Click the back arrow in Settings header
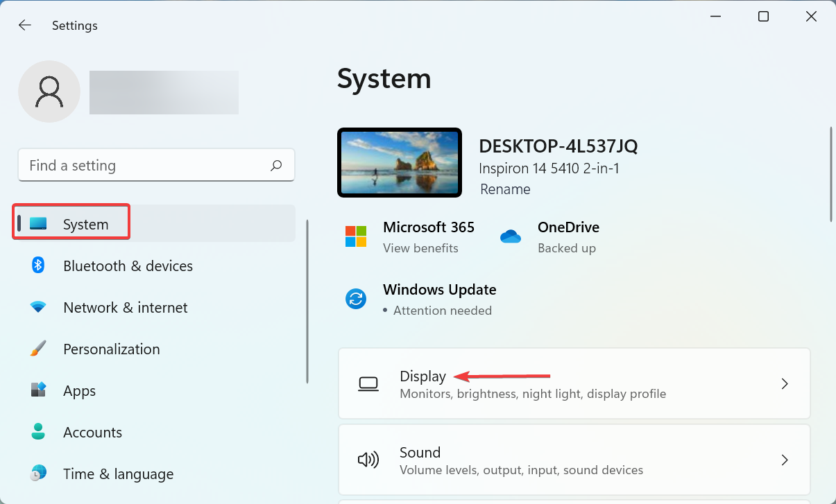This screenshot has width=836, height=504. pyautogui.click(x=25, y=26)
